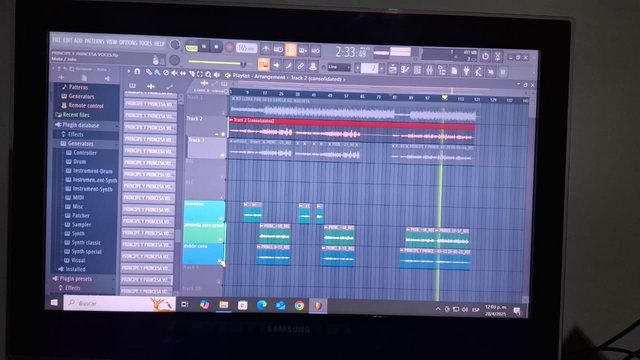640x360 pixels.
Task: Toggle mute LED on Track 3
Action: coord(223,155)
